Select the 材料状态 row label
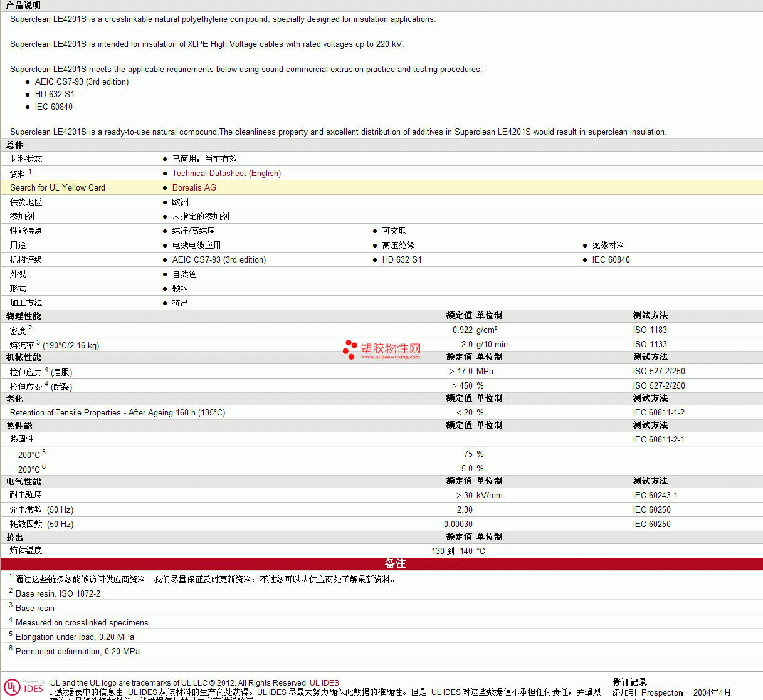The height and width of the screenshot is (700, 763). (x=26, y=159)
